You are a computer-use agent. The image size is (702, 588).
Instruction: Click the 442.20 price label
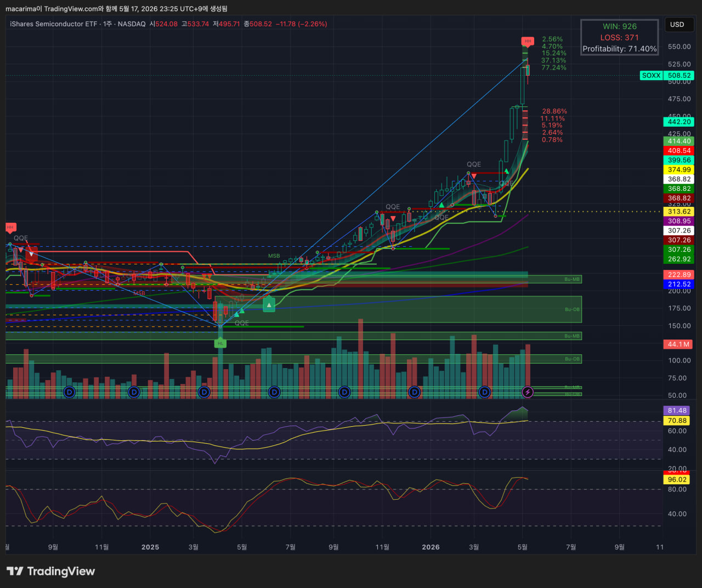pyautogui.click(x=679, y=122)
